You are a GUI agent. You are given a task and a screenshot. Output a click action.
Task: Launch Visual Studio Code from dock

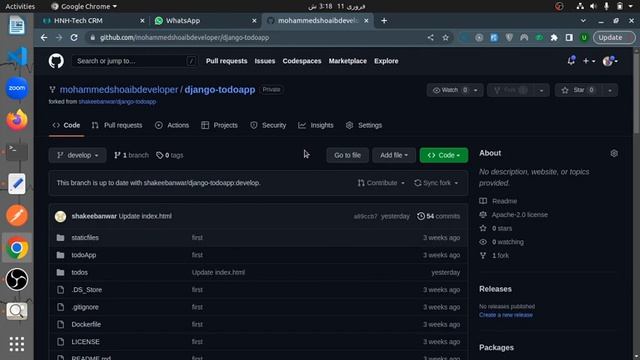[x=17, y=56]
